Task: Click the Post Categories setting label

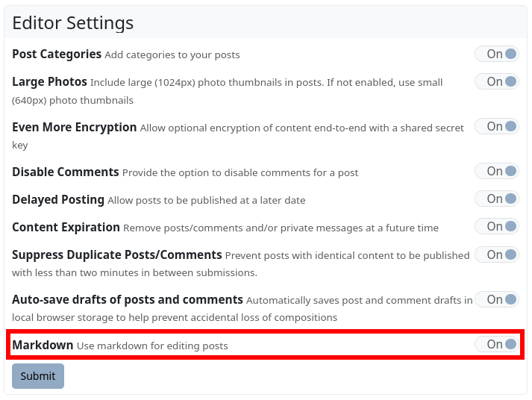Action: coord(57,54)
